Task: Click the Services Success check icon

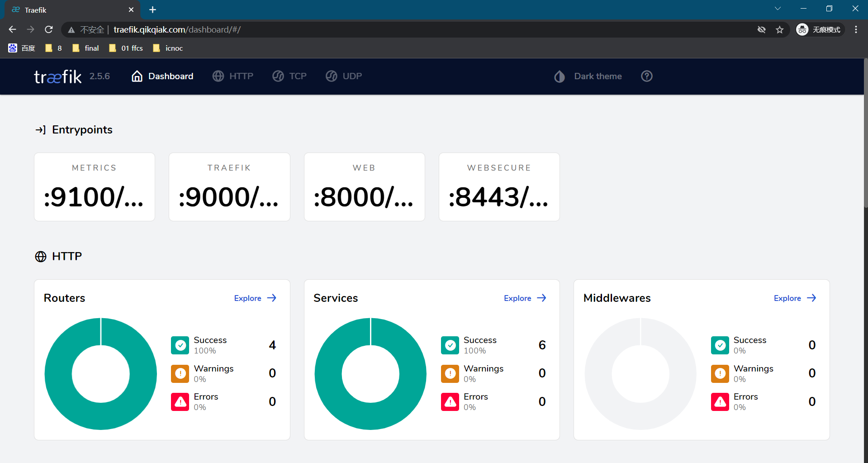Action: 450,345
